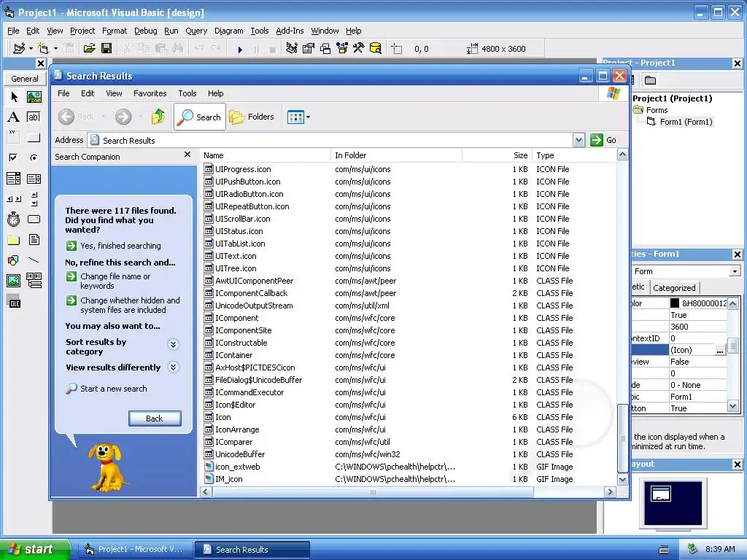The height and width of the screenshot is (560, 747).
Task: Open the Project menu in Visual Basic
Action: [82, 31]
